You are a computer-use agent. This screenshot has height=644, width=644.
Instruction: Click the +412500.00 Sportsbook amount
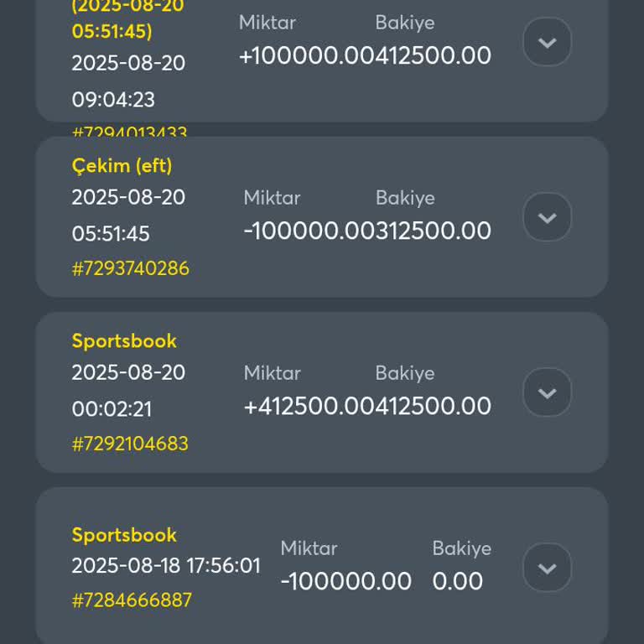click(x=298, y=406)
